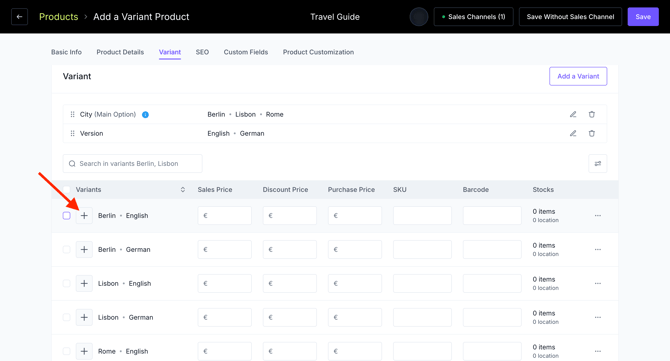Screen dimensions: 670x361
Task: Open the City main option info icon
Action: tap(145, 114)
